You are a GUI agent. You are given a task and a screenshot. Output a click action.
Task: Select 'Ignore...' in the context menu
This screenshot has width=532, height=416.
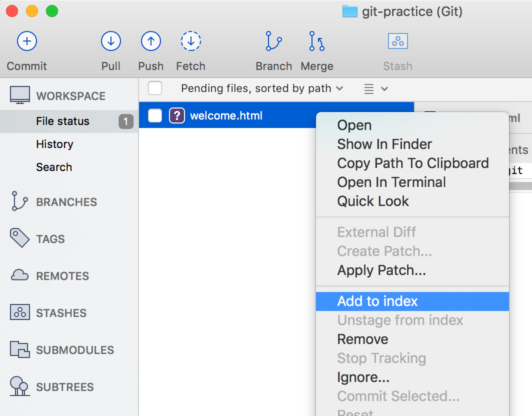tap(363, 377)
